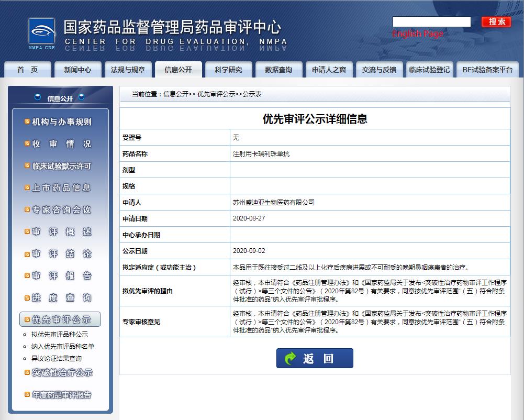Open the 新闻中心 tab
This screenshot has width=524, height=420.
[77, 70]
